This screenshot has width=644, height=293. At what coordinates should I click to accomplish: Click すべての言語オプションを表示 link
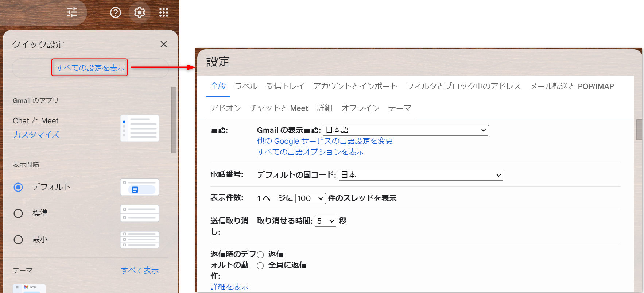click(x=311, y=152)
